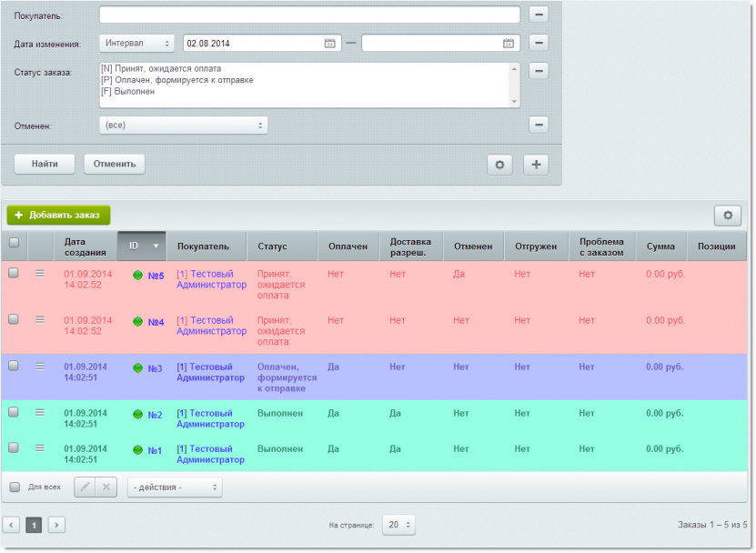Click the Добавить заказ button
The width and height of the screenshot is (756, 553).
coord(58,215)
